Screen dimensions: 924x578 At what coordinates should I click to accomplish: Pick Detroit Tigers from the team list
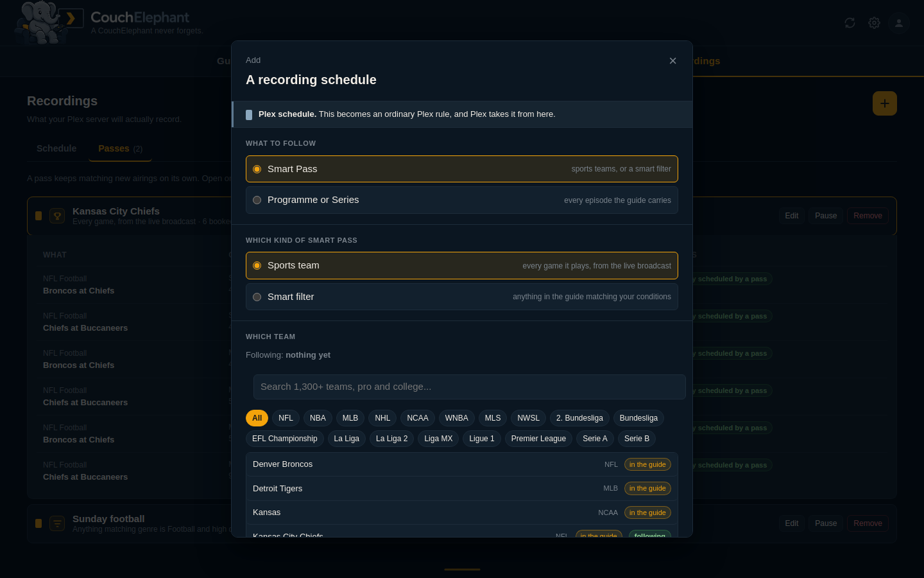(462, 489)
